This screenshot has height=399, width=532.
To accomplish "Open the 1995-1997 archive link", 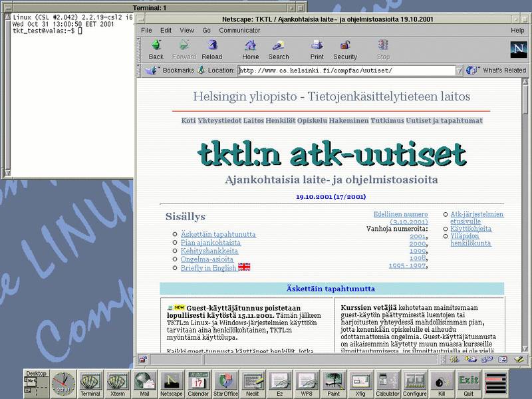I will coord(407,265).
